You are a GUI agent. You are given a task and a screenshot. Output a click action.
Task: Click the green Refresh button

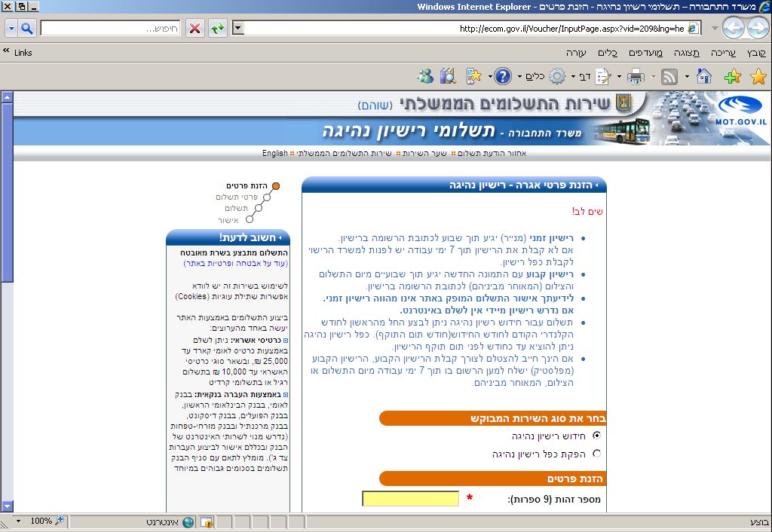[218, 29]
